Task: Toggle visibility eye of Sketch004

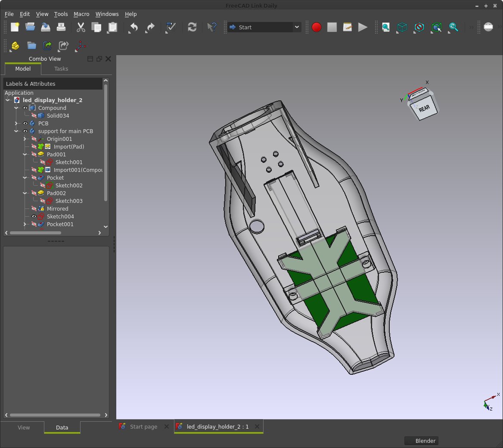Action: pyautogui.click(x=34, y=216)
